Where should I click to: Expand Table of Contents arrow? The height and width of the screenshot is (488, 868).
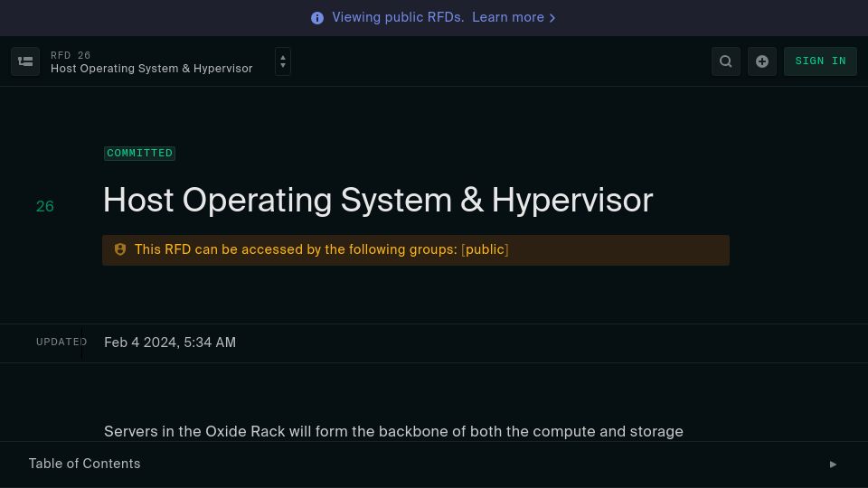833,465
